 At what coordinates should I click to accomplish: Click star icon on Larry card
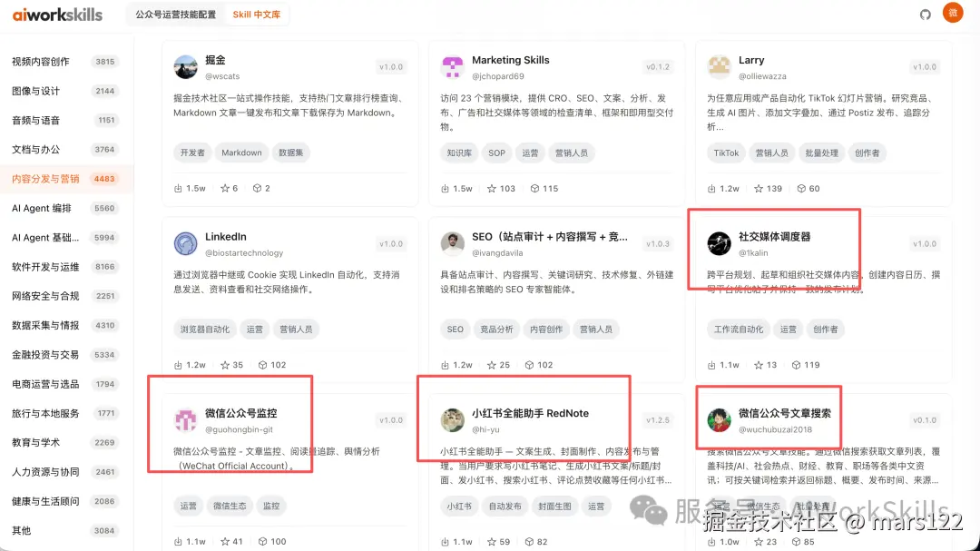(759, 188)
